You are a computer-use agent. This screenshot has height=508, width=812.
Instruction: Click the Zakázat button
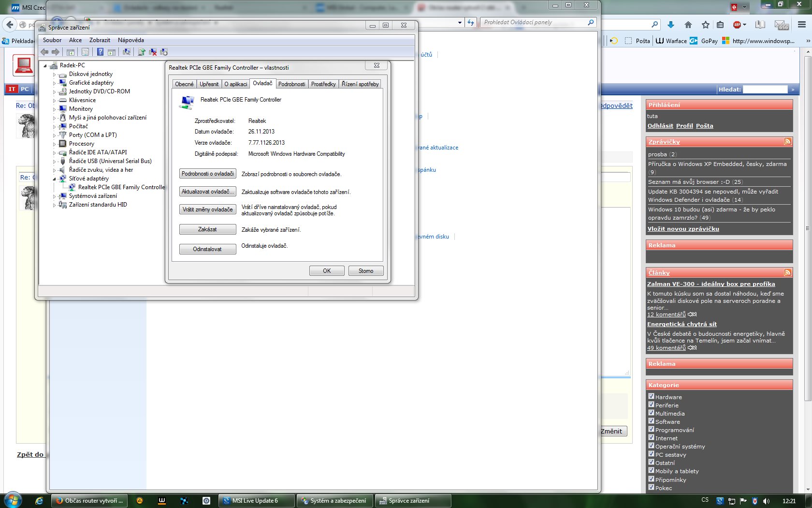[208, 229]
